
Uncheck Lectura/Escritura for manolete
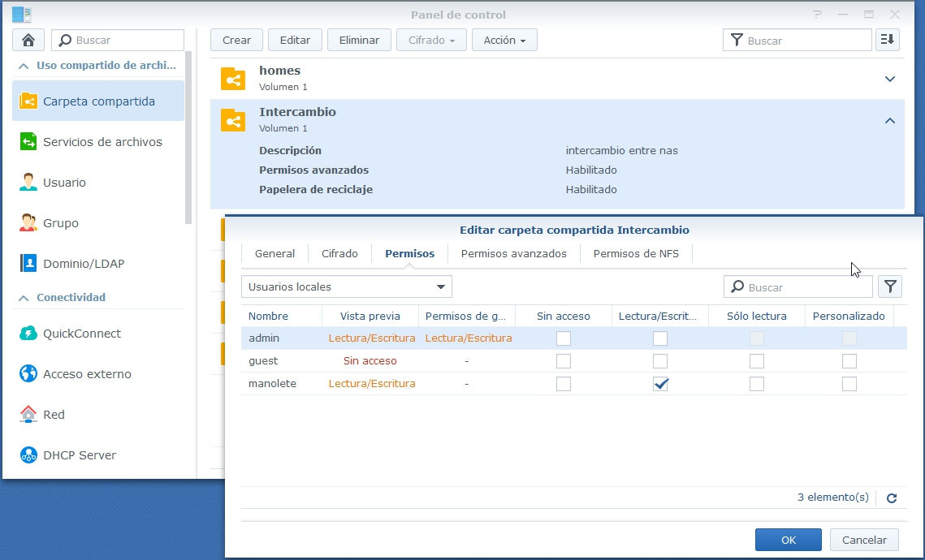point(660,384)
